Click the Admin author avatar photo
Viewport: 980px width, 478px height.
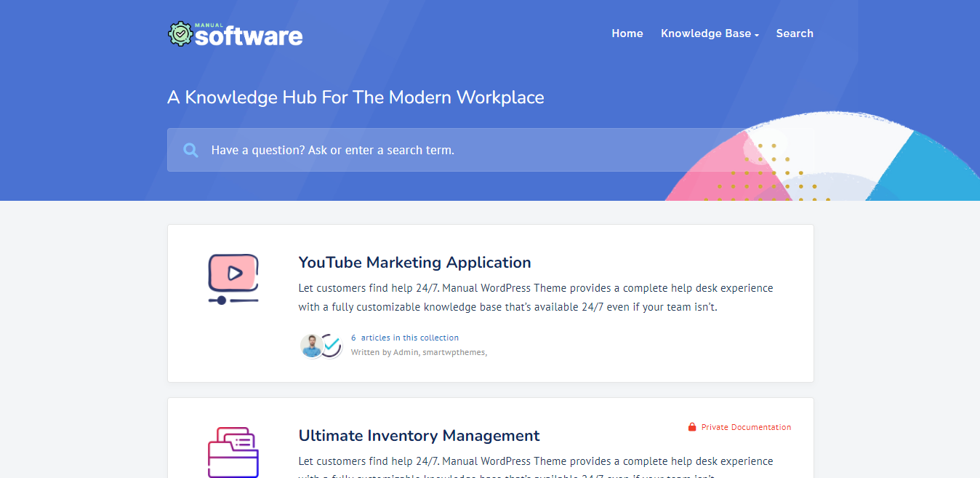312,346
